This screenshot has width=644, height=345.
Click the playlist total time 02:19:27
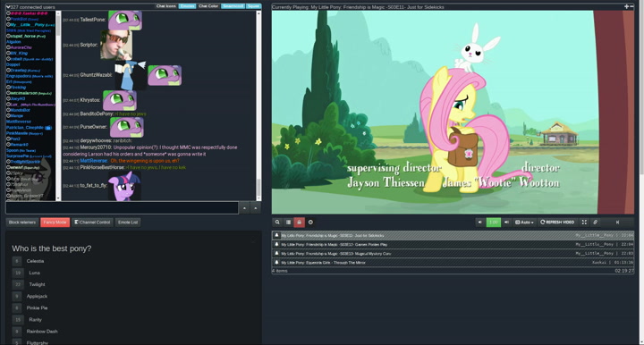click(x=624, y=271)
